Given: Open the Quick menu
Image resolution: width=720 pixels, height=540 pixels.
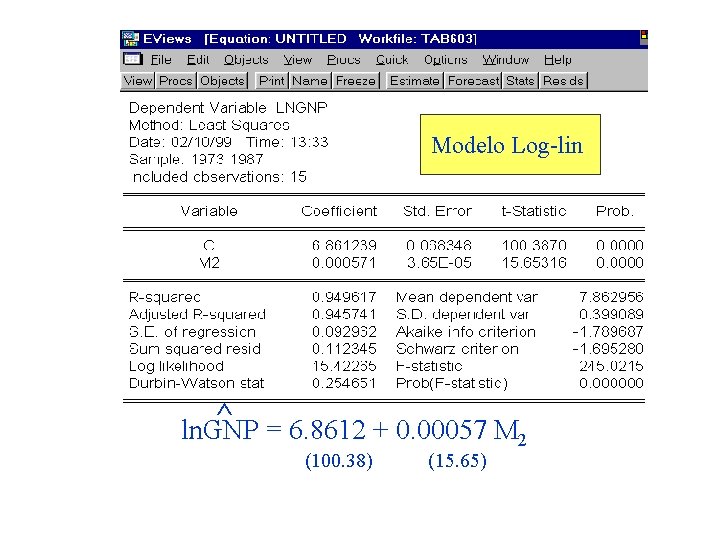Looking at the screenshot, I should pos(392,60).
